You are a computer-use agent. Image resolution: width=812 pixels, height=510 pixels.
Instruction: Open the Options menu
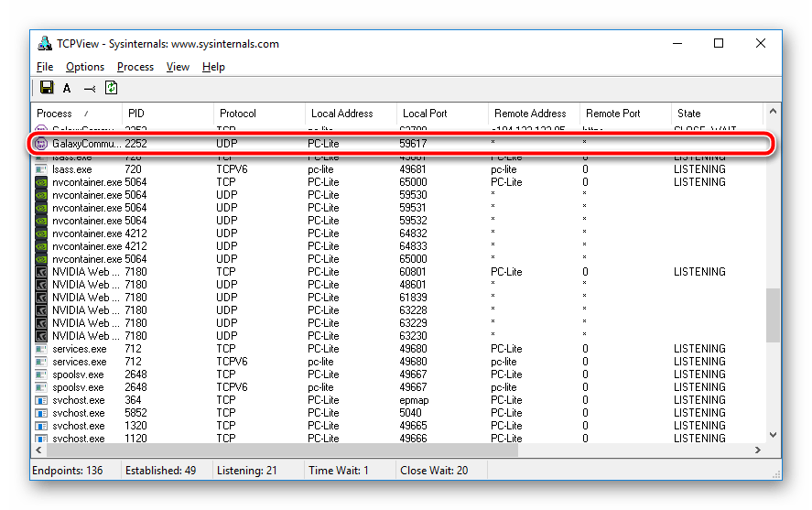(x=85, y=67)
